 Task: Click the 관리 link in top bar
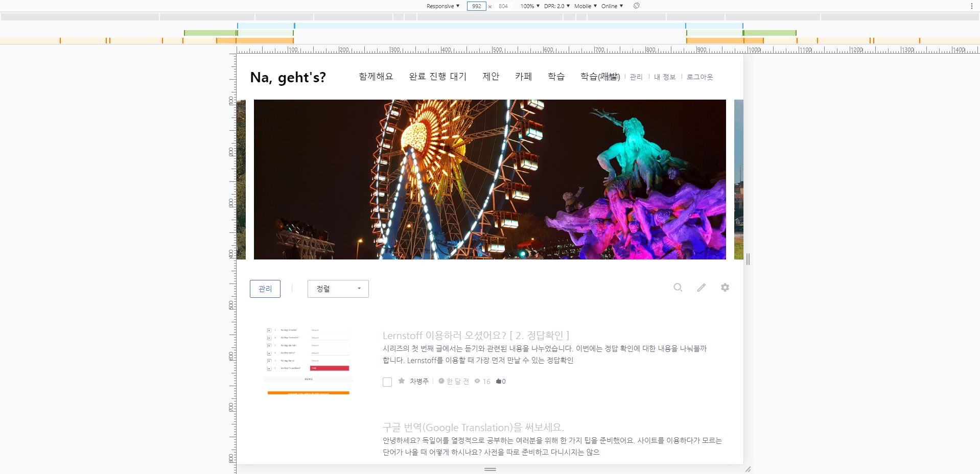point(636,77)
